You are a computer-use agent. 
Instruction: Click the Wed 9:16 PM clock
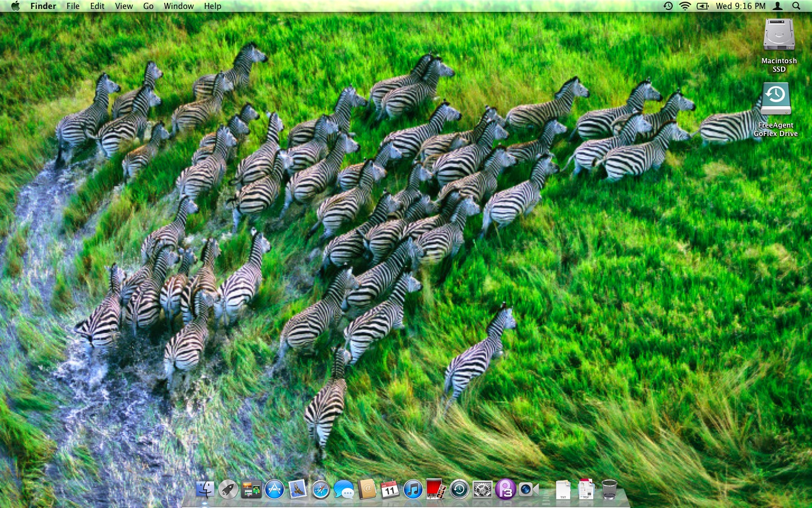pyautogui.click(x=740, y=6)
